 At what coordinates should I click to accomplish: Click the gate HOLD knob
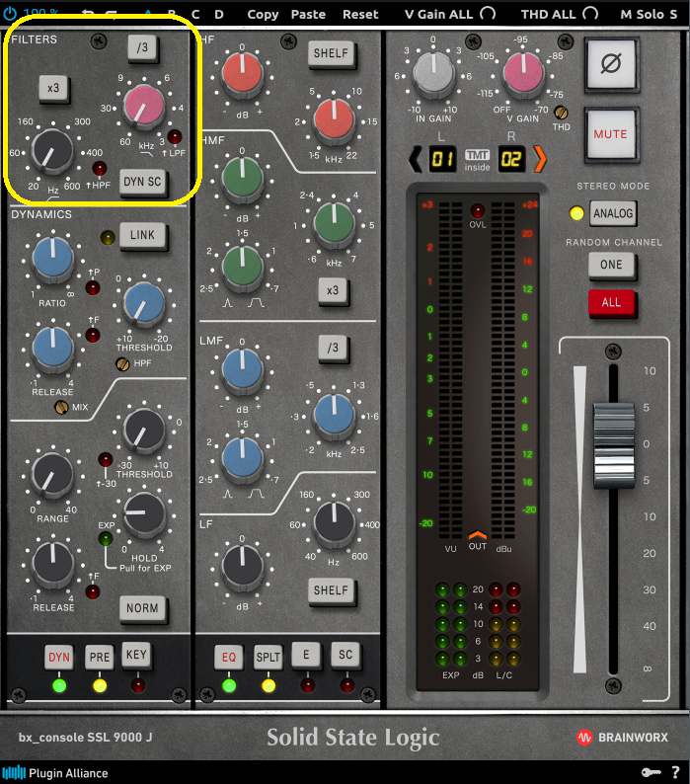tap(144, 513)
